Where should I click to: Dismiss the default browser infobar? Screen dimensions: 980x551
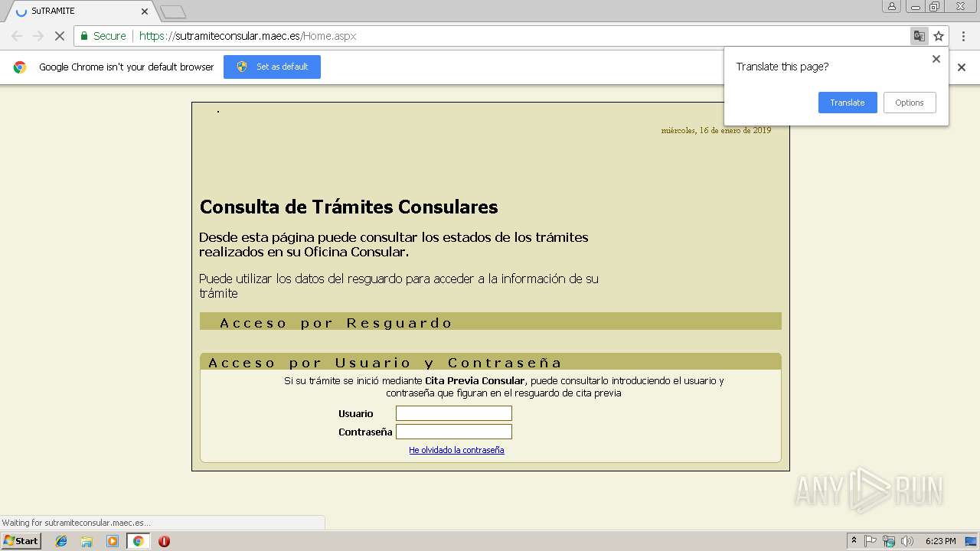point(962,67)
